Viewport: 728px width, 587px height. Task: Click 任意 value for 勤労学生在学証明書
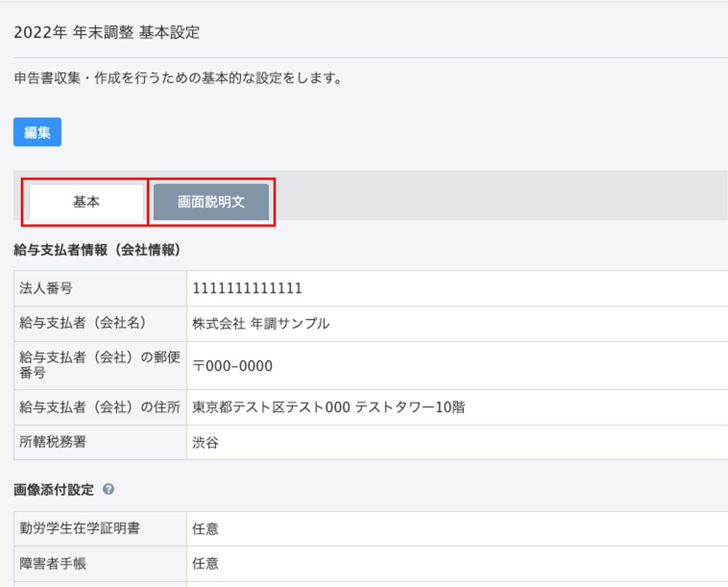coord(205,529)
